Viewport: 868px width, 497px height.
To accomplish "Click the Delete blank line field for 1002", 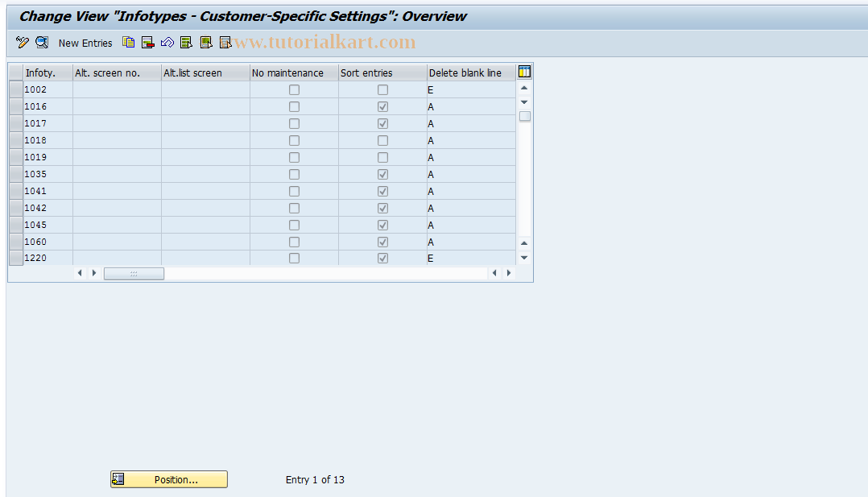I will 471,89.
